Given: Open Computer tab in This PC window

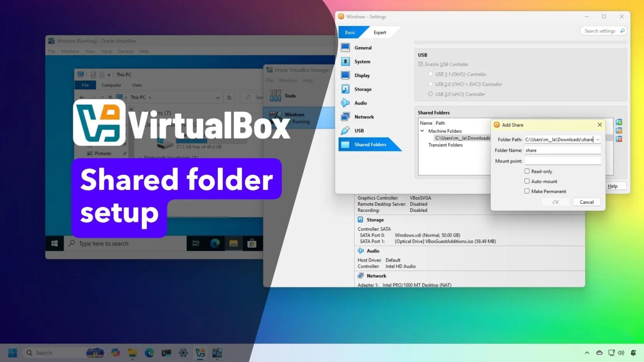Looking at the screenshot, I should [x=111, y=85].
